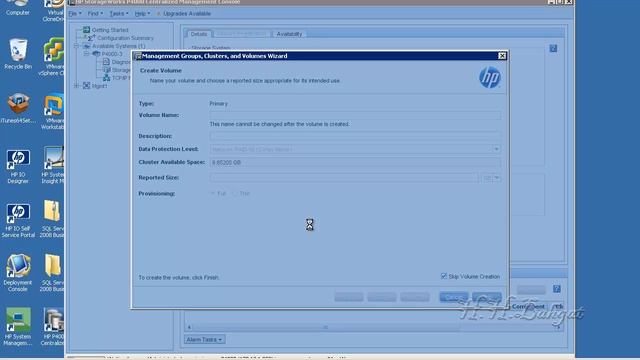Switch to the Details tab
The image size is (640, 360).
click(199, 34)
